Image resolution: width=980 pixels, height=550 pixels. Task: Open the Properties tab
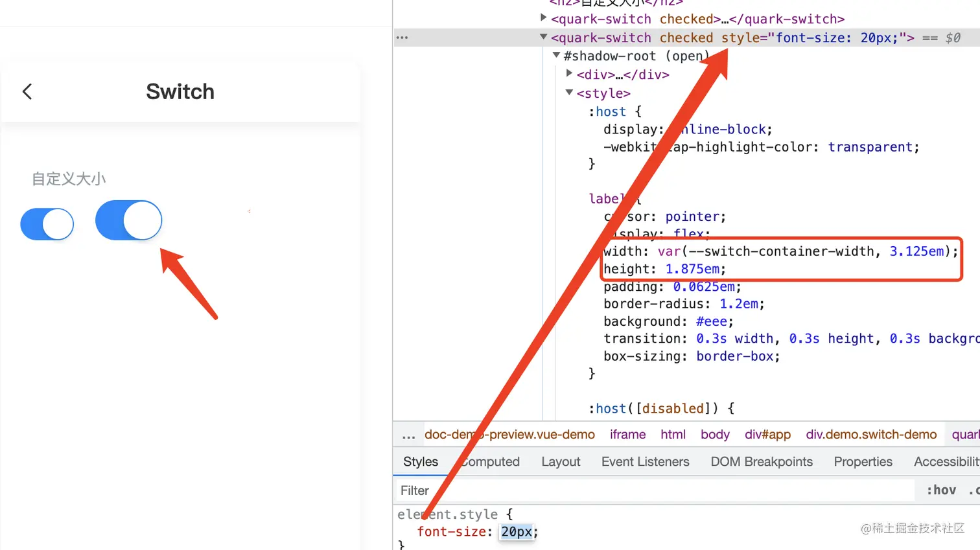pos(863,462)
